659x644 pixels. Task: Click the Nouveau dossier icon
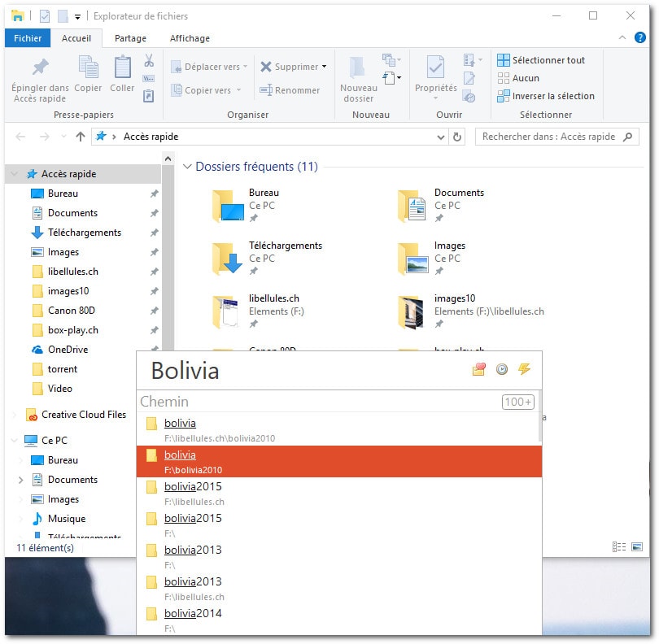[358, 67]
